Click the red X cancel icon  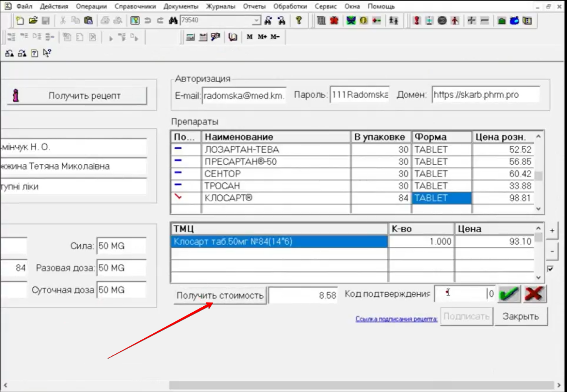pos(534,294)
